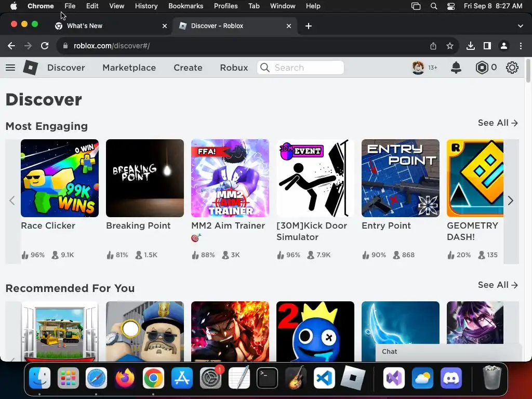Expand the Chat panel
This screenshot has height=399, width=532.
[448, 352]
